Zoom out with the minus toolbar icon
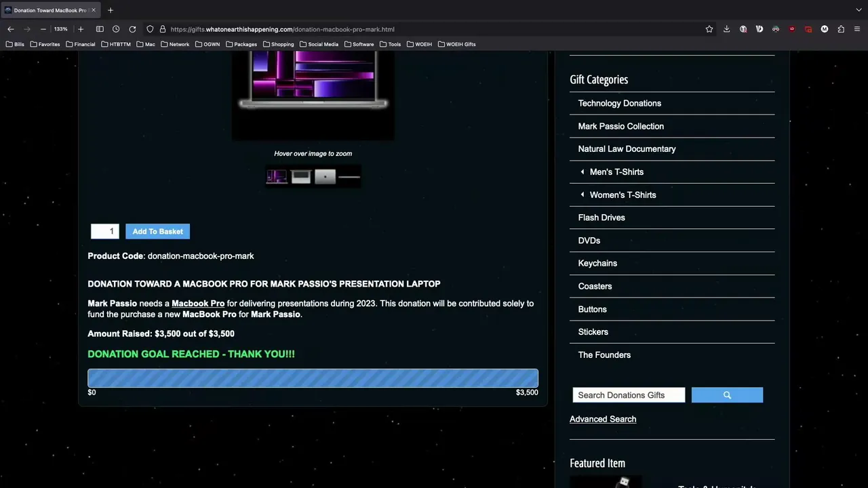The image size is (868, 488). [x=43, y=29]
